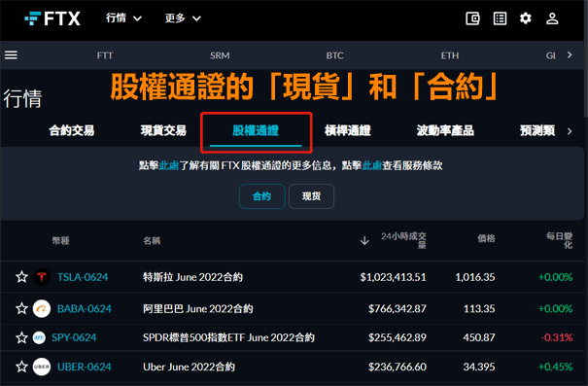
Task: Select the 股權通證 tab
Action: coord(256,130)
